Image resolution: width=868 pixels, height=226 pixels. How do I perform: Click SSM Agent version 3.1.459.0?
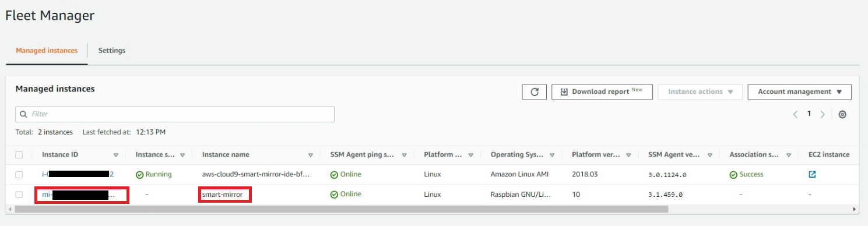(x=665, y=195)
